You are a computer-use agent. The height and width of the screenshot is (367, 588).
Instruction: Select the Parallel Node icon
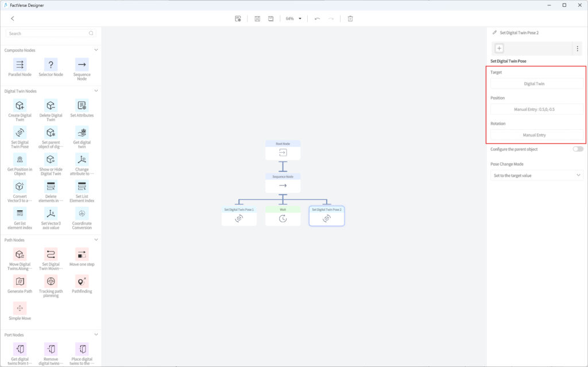tap(20, 64)
